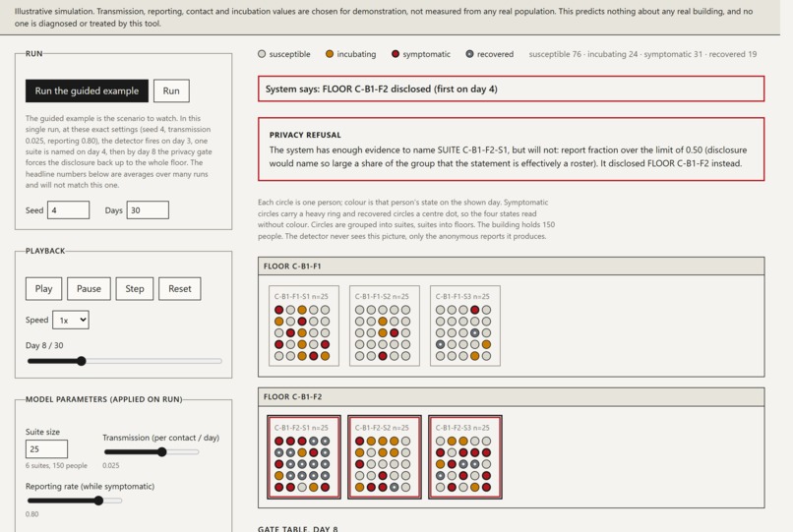The image size is (793, 532).
Task: Click the PRIVACY REFUSAL heading
Action: pyautogui.click(x=305, y=135)
